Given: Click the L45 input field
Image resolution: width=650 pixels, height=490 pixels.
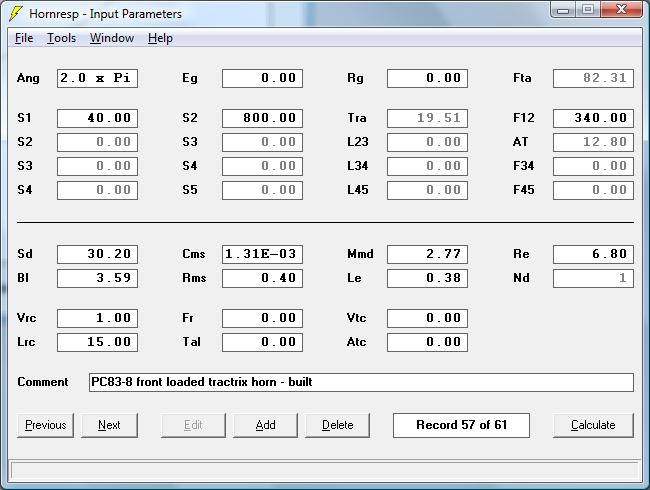Looking at the screenshot, I should [427, 190].
